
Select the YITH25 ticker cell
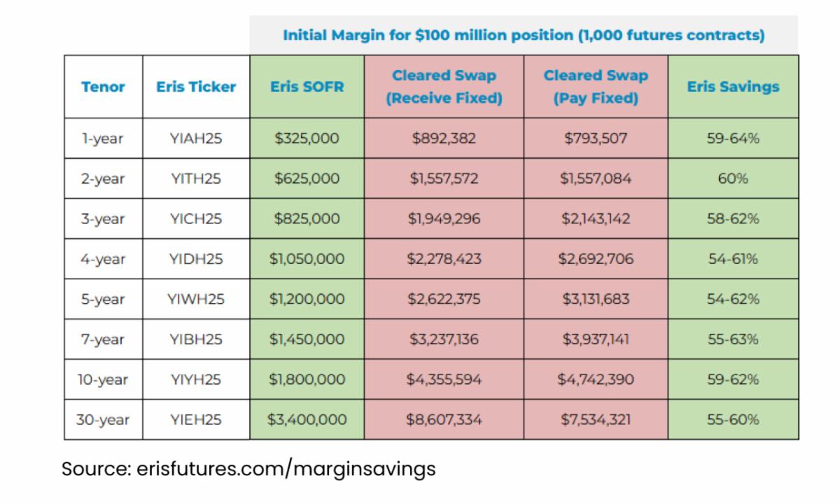pyautogui.click(x=196, y=178)
